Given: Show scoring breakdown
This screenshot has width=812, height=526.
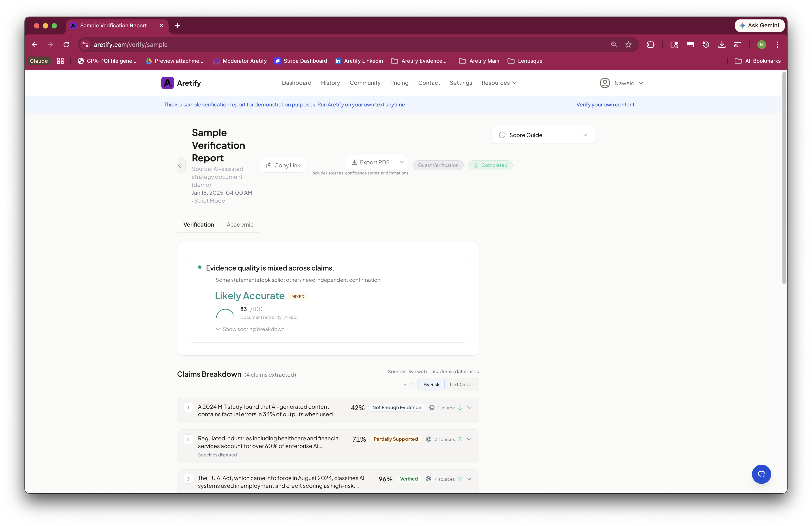Looking at the screenshot, I should coord(250,329).
